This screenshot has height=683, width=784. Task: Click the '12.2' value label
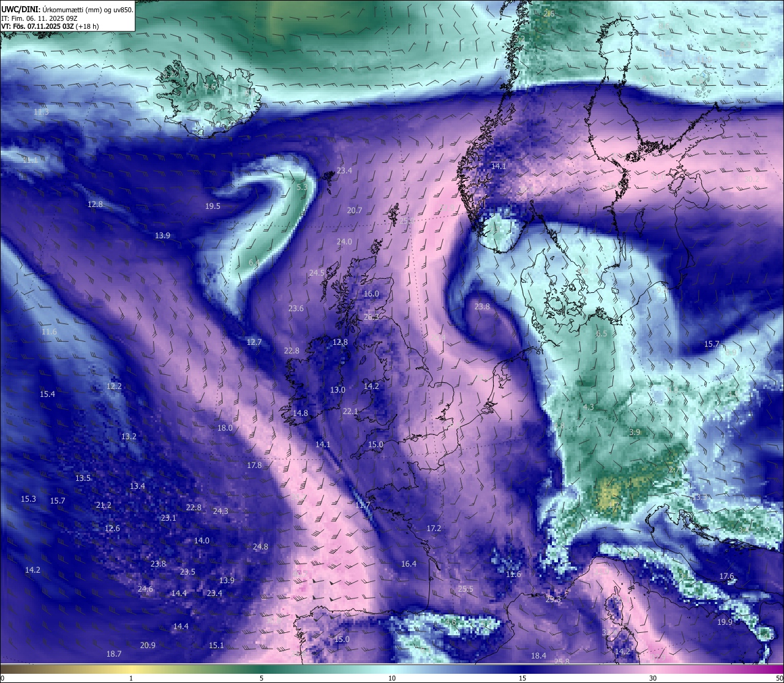[114, 387]
